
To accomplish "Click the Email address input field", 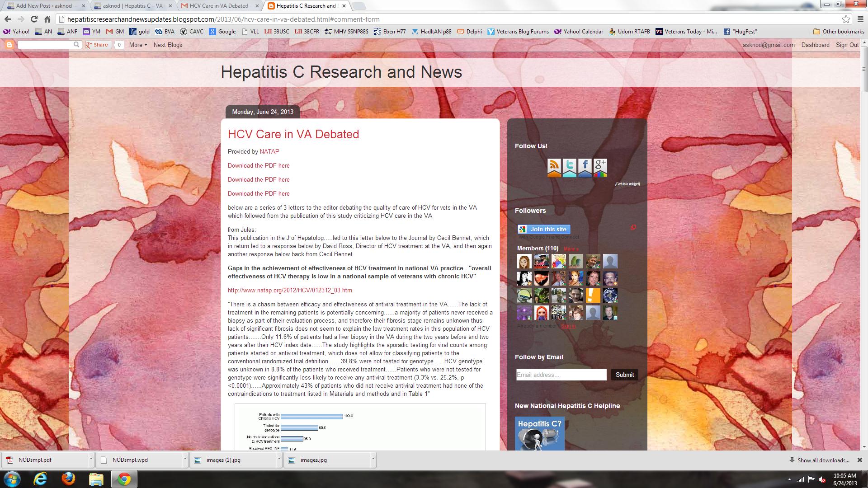I will (561, 375).
